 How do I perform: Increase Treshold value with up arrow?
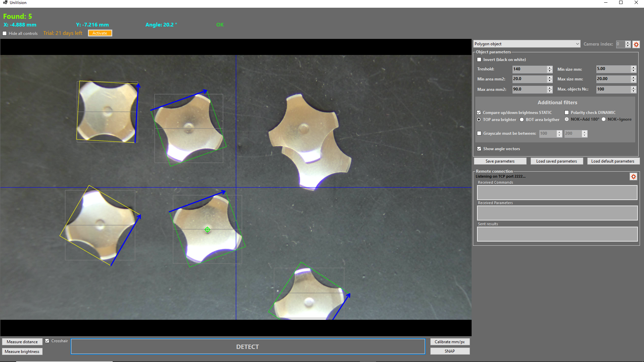549,67
